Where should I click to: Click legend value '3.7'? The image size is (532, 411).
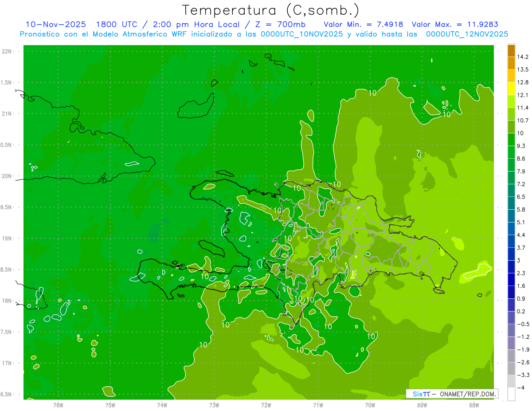coord(521,248)
